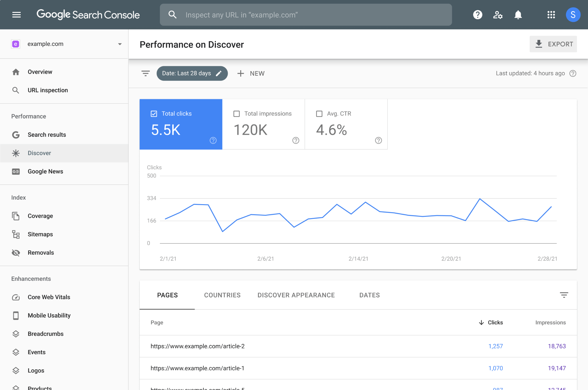
Task: Expand the date range filter dropdown
Action: (x=192, y=73)
